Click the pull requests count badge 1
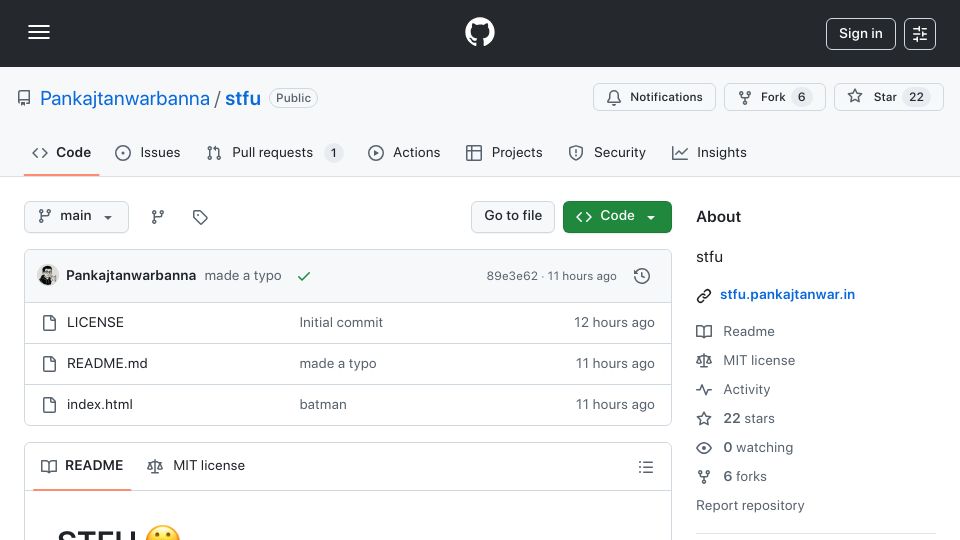The width and height of the screenshot is (960, 540). (x=334, y=153)
